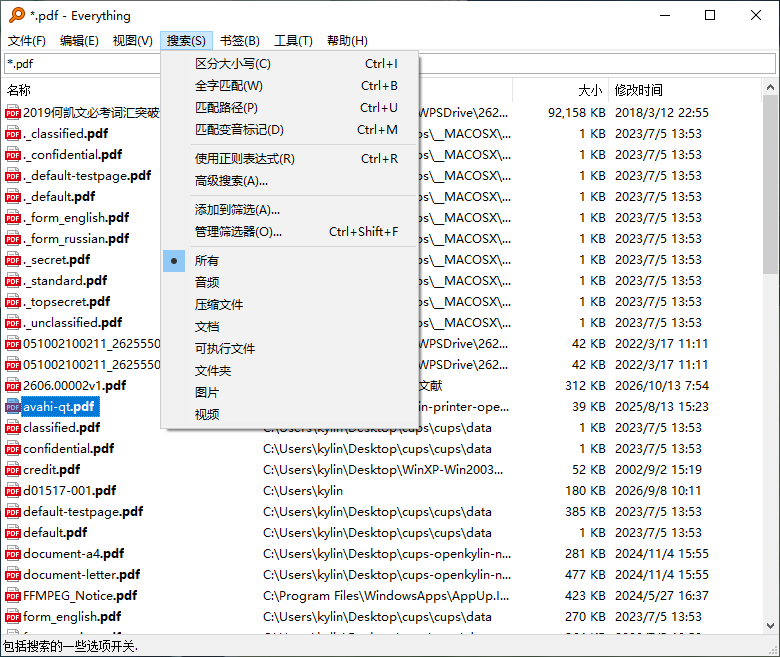Select the 文件夹 folder filter
The height and width of the screenshot is (657, 780).
tap(290, 371)
